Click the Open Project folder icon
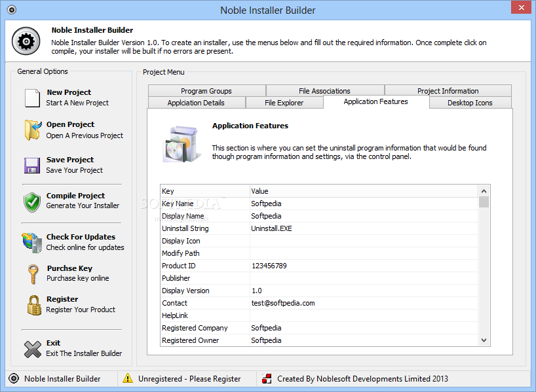The height and width of the screenshot is (392, 536). click(x=33, y=130)
